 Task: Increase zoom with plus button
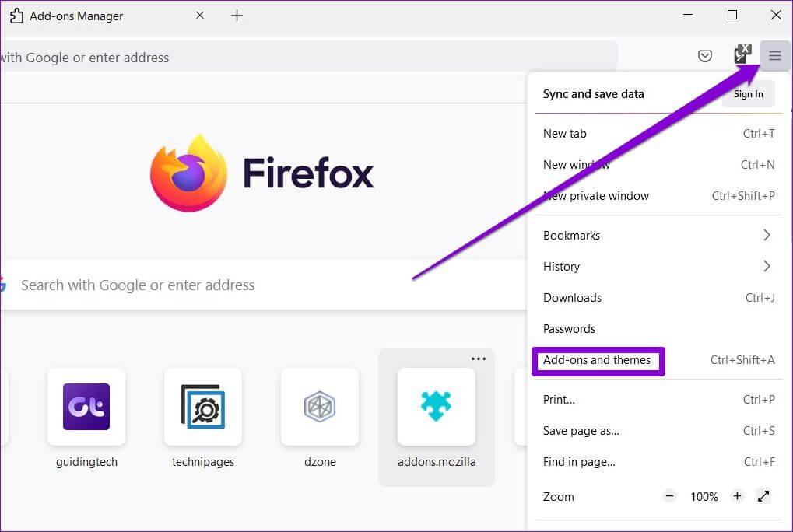point(738,496)
